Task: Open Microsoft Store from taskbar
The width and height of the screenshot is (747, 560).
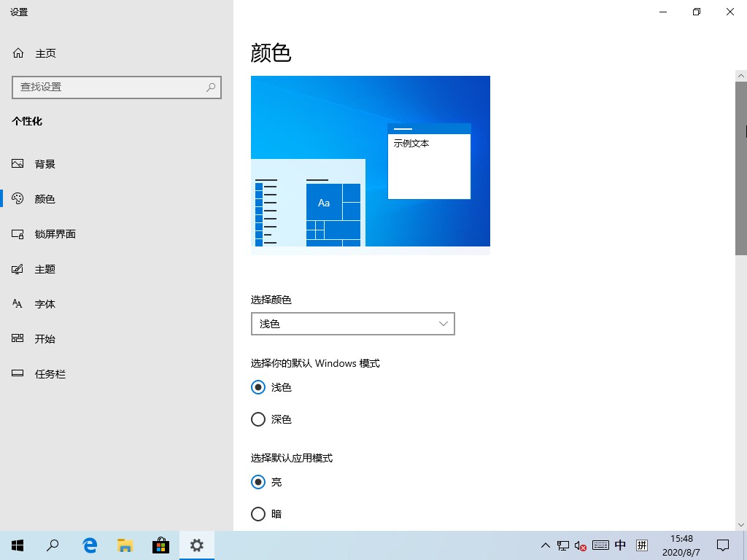Action: click(x=160, y=545)
